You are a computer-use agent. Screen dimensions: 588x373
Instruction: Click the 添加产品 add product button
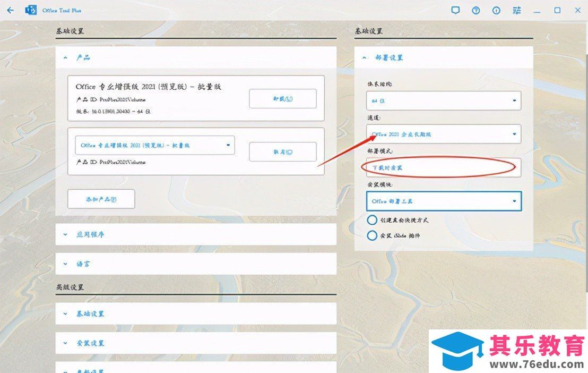point(101,199)
